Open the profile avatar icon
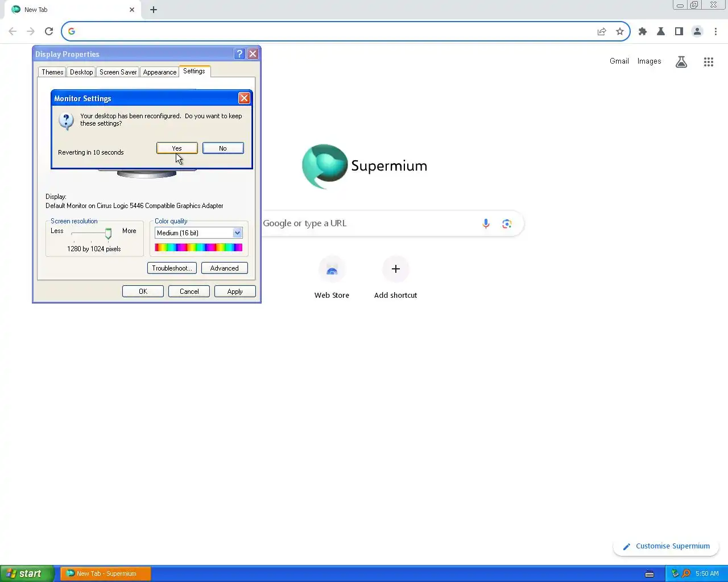Image resolution: width=728 pixels, height=582 pixels. tap(697, 31)
